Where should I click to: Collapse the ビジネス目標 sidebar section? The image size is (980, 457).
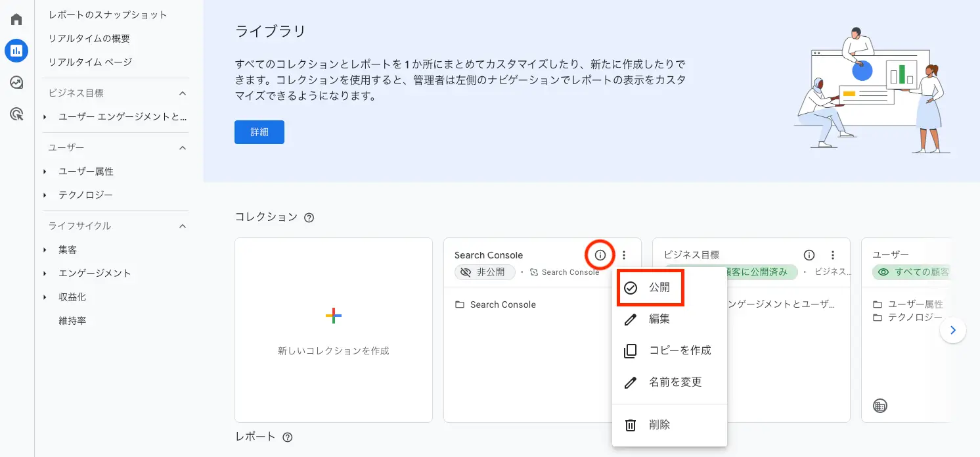click(183, 93)
